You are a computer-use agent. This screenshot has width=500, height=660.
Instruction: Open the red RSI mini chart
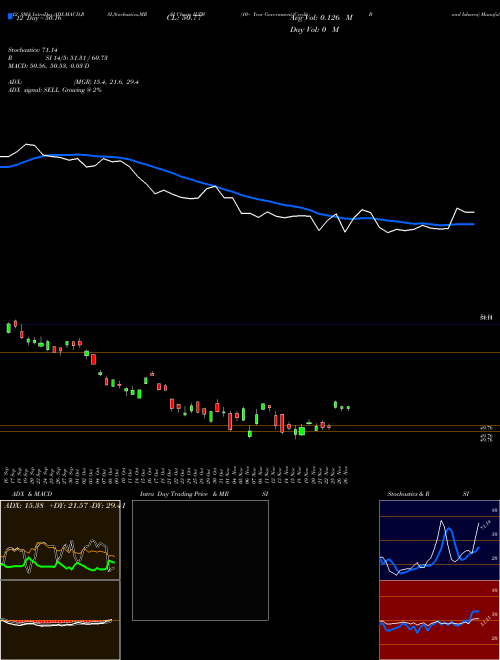(439, 620)
